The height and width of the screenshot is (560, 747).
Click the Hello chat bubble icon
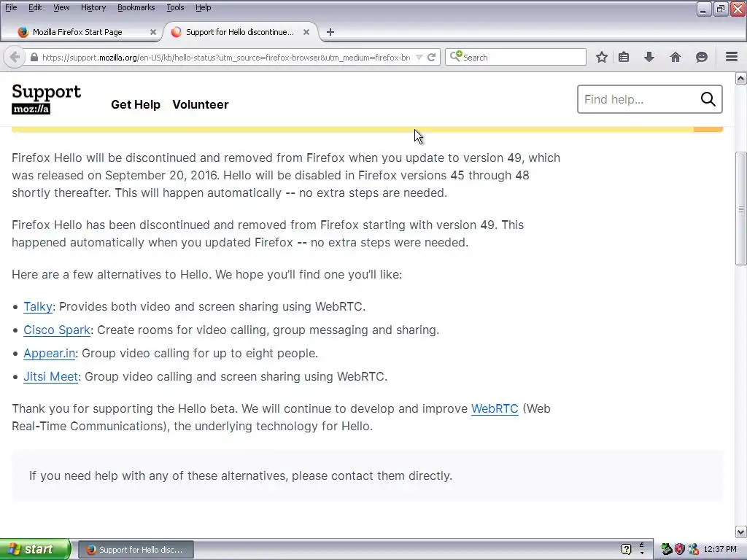pyautogui.click(x=701, y=57)
